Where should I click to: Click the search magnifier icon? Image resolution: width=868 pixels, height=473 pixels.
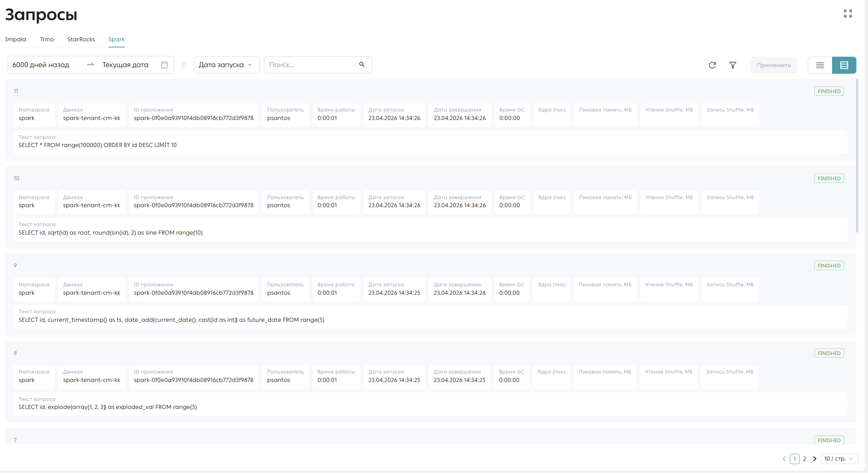[362, 64]
